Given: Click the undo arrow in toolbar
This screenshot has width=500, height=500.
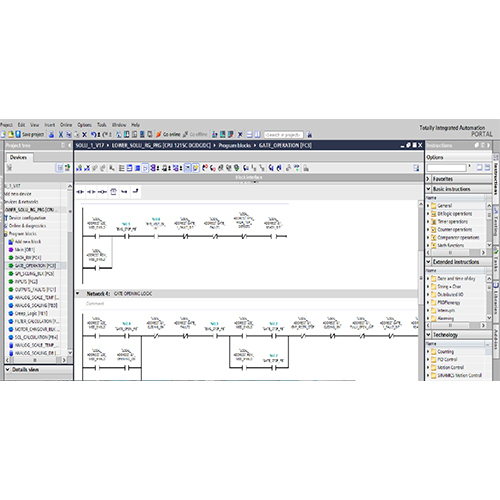Looking at the screenshot, I should [x=94, y=134].
